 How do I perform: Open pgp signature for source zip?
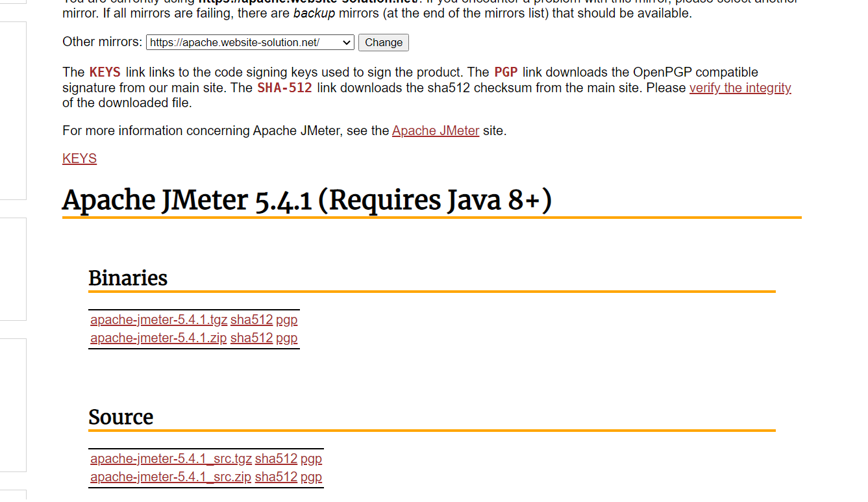[311, 477]
